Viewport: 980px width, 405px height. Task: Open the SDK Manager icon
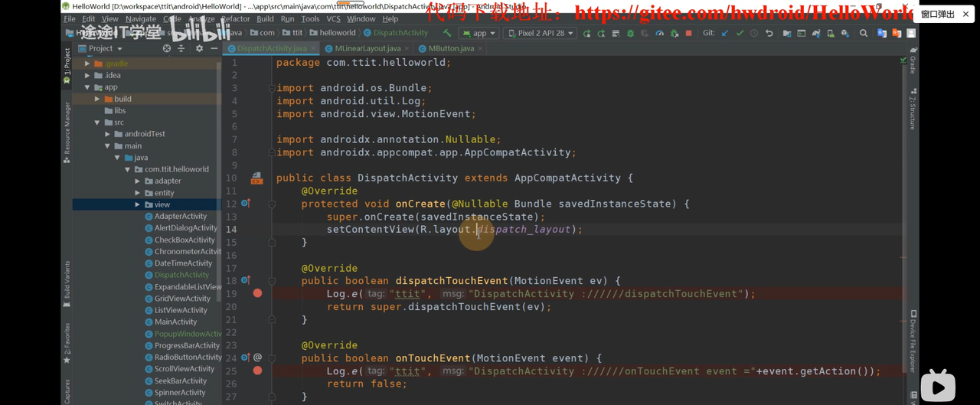tap(845, 33)
